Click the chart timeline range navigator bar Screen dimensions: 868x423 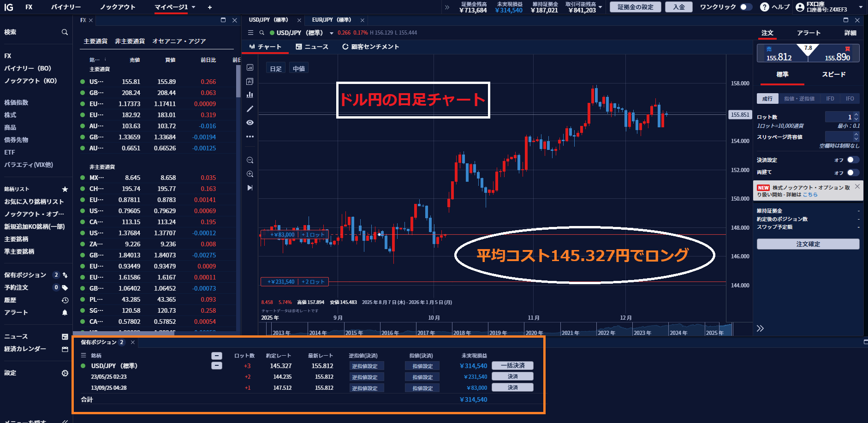pos(493,330)
